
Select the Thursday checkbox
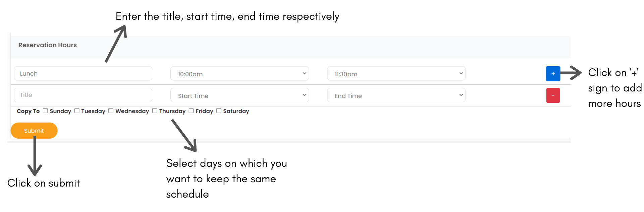point(155,111)
